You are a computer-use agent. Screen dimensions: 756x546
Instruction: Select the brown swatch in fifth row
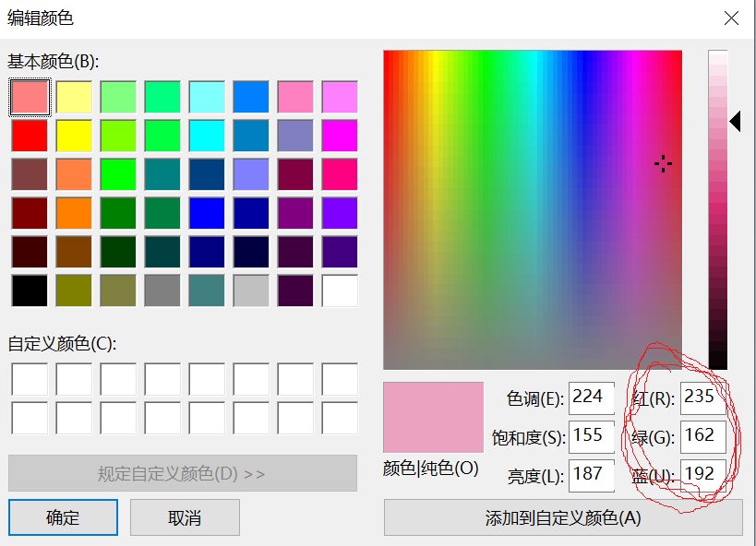(x=74, y=252)
